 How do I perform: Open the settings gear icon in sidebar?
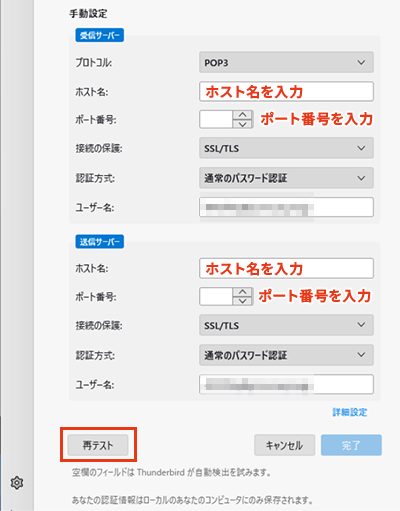tap(17, 482)
